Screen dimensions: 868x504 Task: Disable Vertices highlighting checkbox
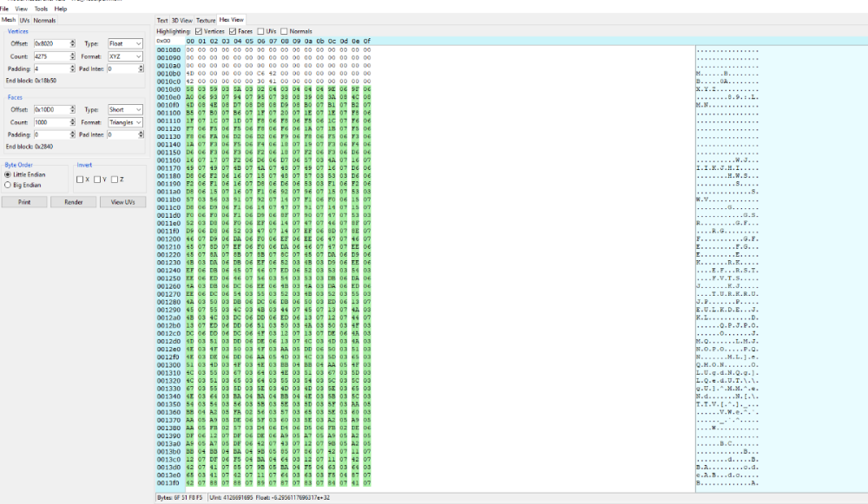tap(199, 31)
